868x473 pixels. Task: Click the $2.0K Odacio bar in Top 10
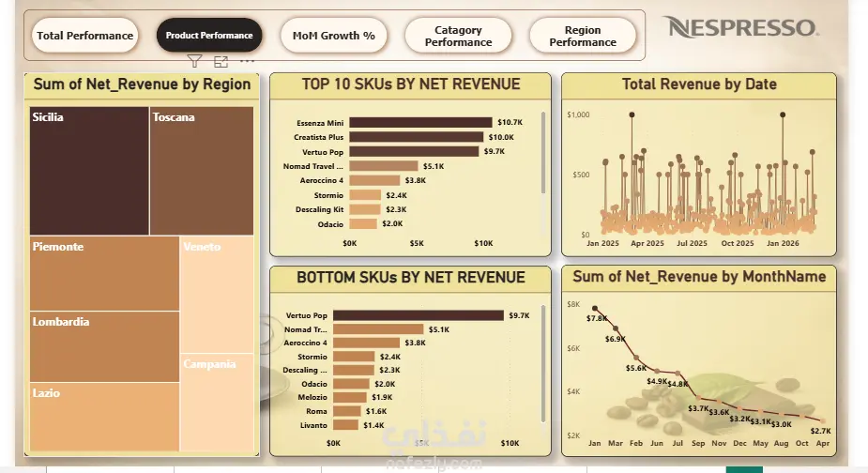363,223
